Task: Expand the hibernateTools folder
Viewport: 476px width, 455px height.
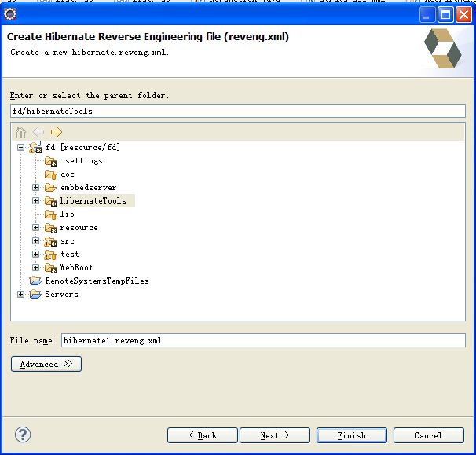Action: (35, 200)
